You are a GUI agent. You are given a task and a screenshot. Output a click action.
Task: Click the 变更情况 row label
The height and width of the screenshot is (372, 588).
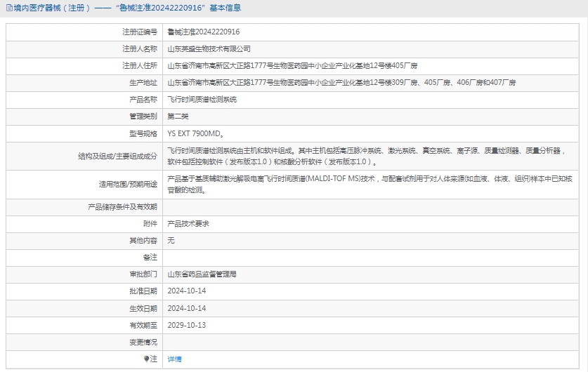143,342
